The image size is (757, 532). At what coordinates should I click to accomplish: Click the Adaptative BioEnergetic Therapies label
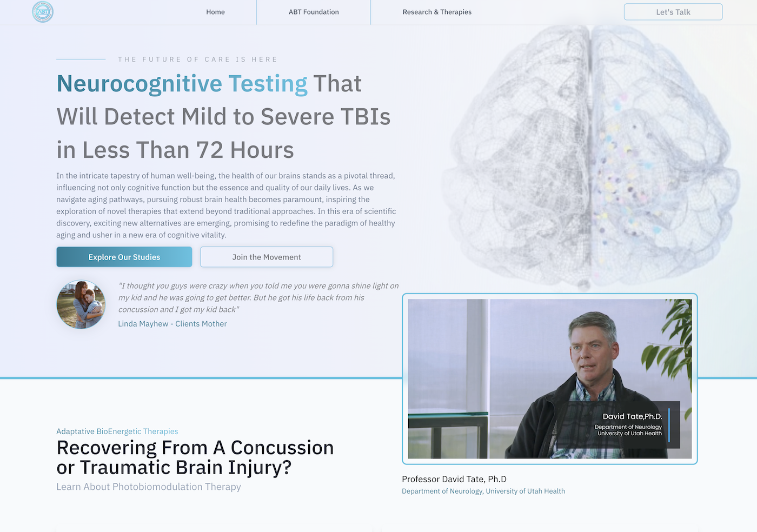tap(117, 431)
